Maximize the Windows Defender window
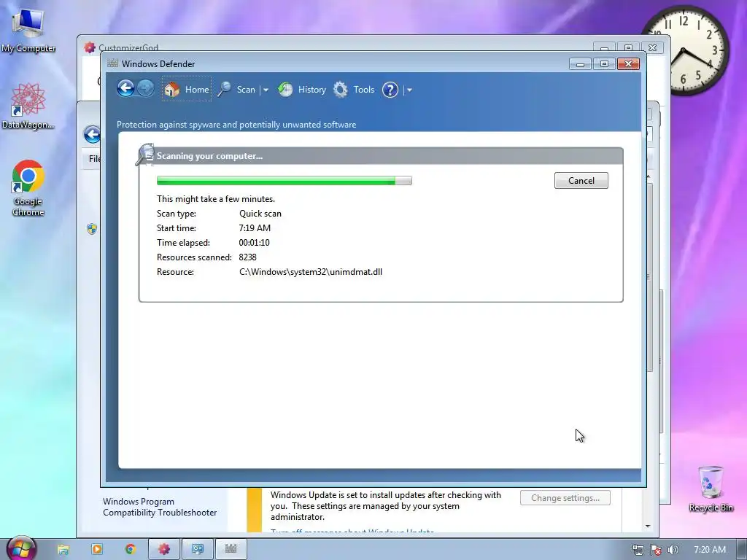Image resolution: width=747 pixels, height=560 pixels. (604, 64)
